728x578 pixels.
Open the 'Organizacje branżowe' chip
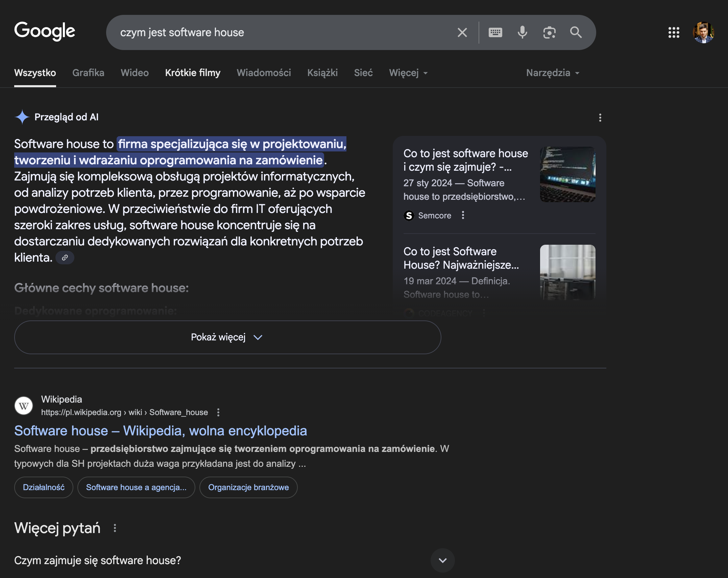(248, 487)
